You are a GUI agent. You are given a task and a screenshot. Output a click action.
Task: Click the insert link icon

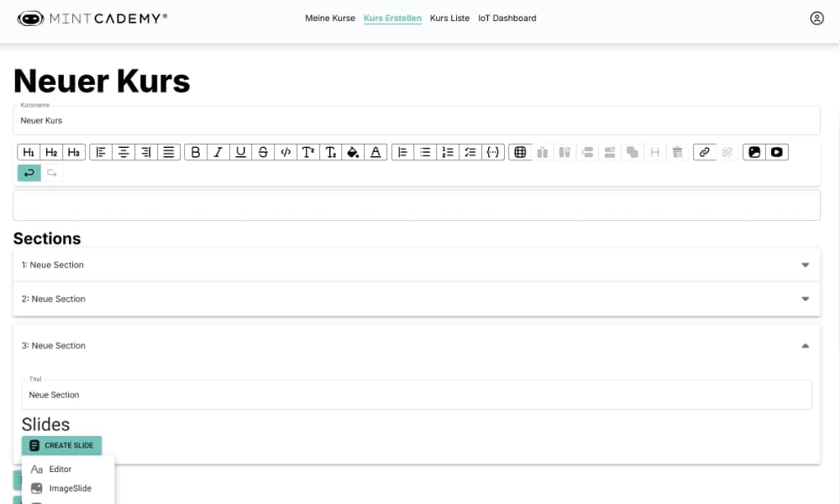click(x=705, y=152)
